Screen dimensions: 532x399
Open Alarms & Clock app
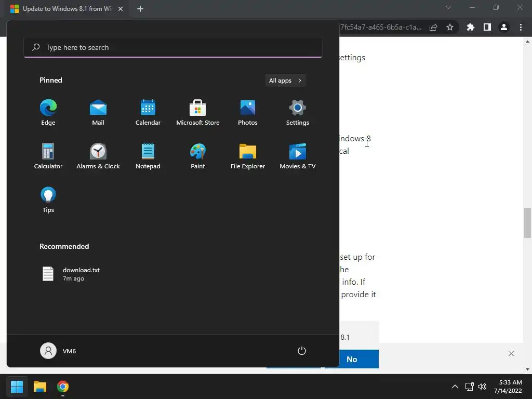pyautogui.click(x=98, y=156)
